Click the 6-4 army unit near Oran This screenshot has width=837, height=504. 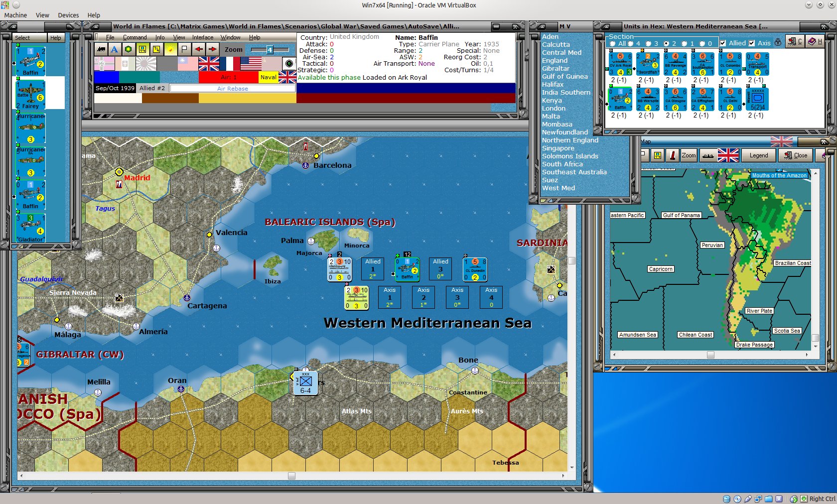tap(305, 383)
